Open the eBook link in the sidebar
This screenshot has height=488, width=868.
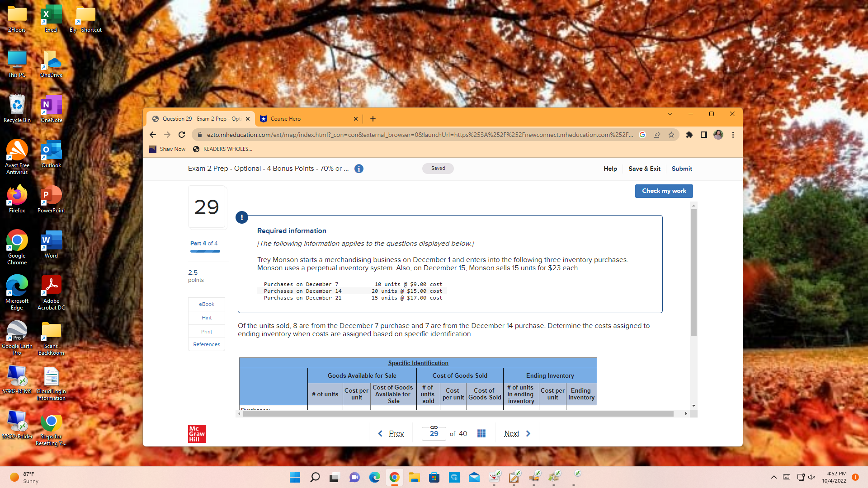(206, 304)
